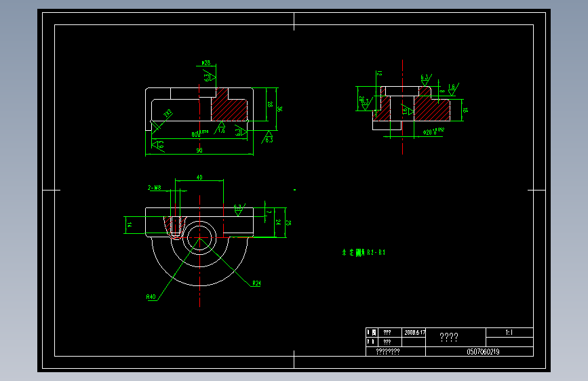The width and height of the screenshot is (588, 381).
Task: Click the 80 toleranced width dimension
Action: point(200,134)
